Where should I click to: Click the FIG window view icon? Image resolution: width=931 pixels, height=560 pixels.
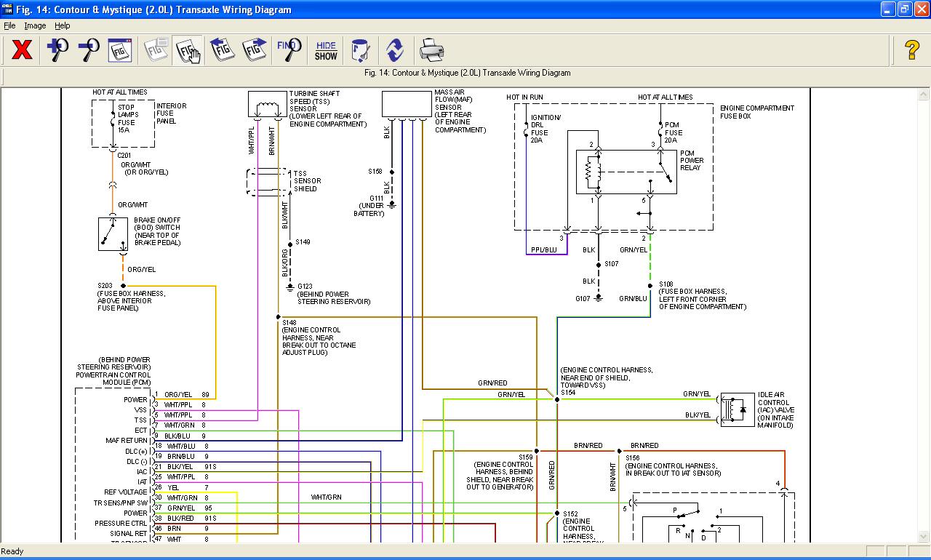click(120, 50)
